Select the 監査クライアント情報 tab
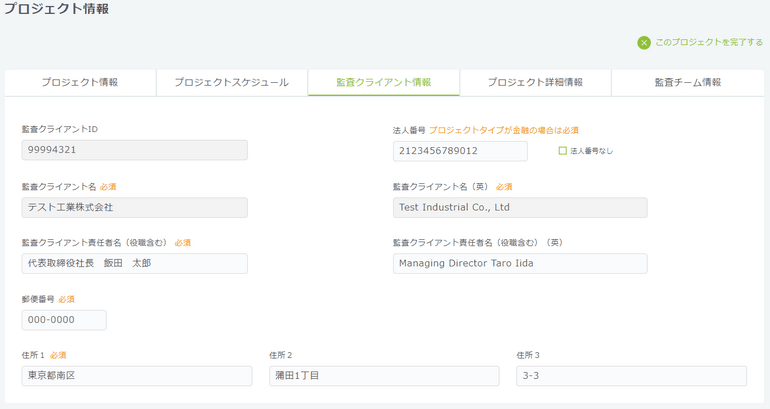The image size is (770, 409). point(384,83)
